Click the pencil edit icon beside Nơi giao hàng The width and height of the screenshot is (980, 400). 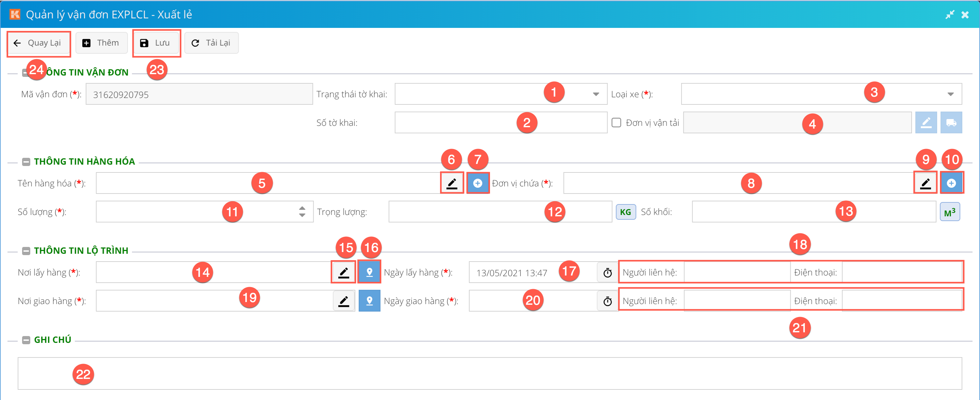[343, 301]
